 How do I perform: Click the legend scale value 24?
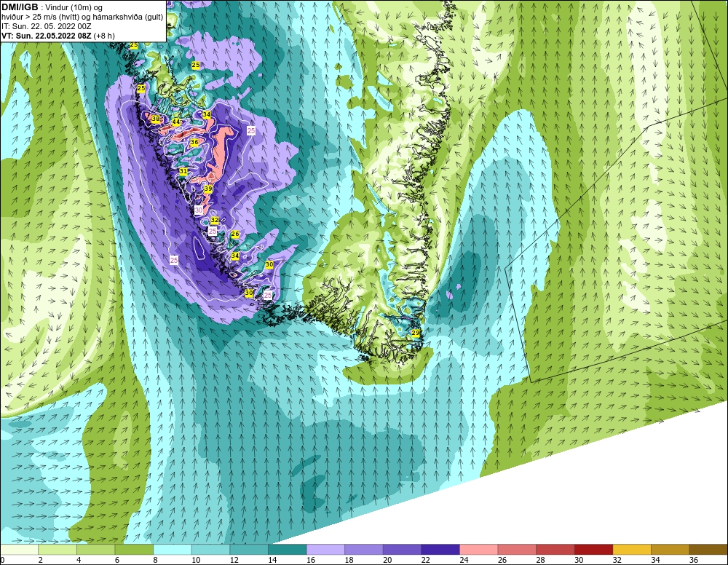(464, 560)
